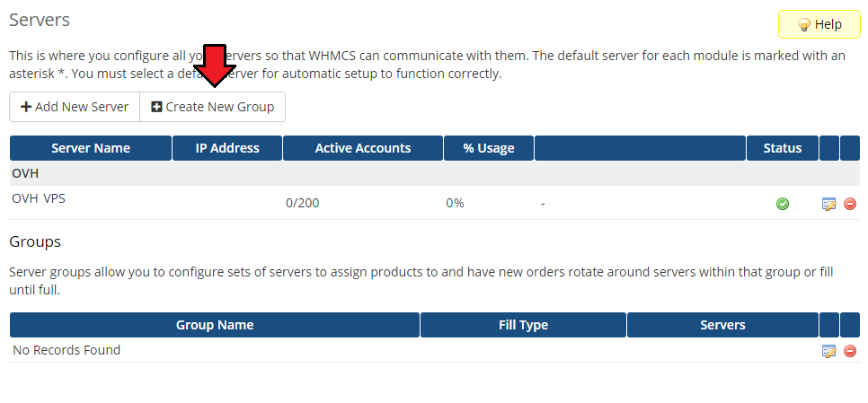Edit the OVH VPS server
This screenshot has width=868, height=403.
[x=828, y=204]
